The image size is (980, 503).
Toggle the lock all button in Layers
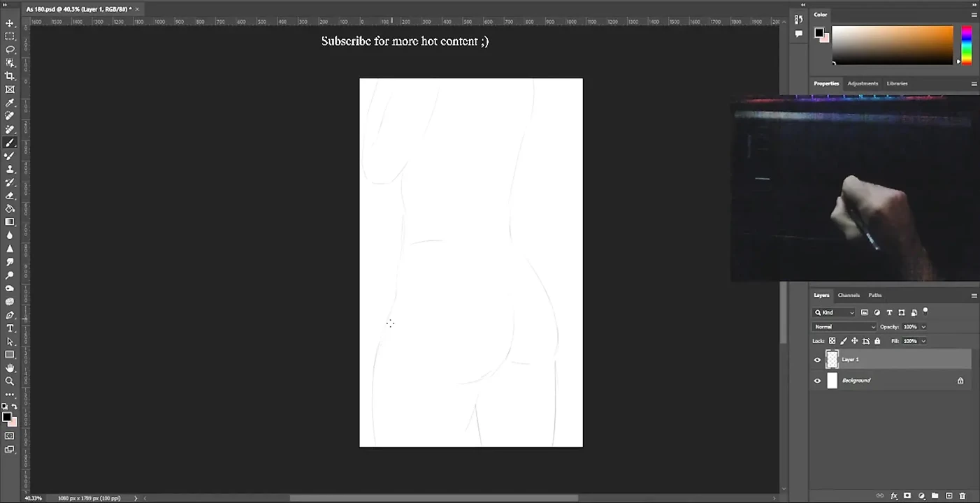tap(877, 341)
